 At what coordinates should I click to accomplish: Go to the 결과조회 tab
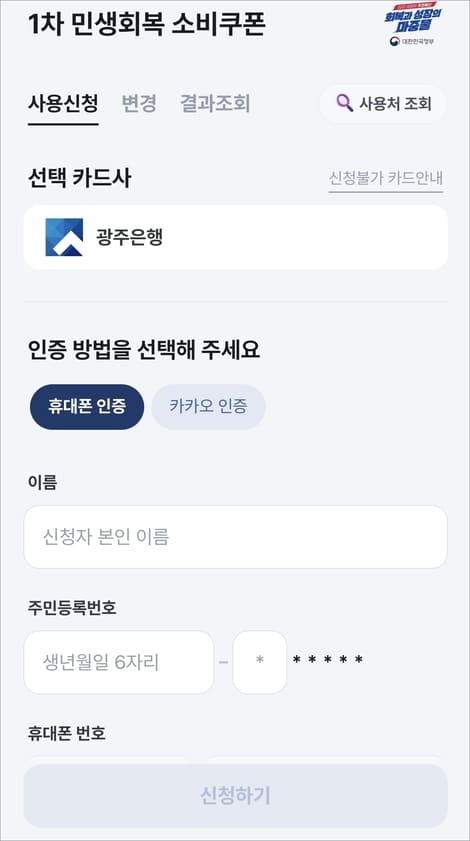(215, 103)
